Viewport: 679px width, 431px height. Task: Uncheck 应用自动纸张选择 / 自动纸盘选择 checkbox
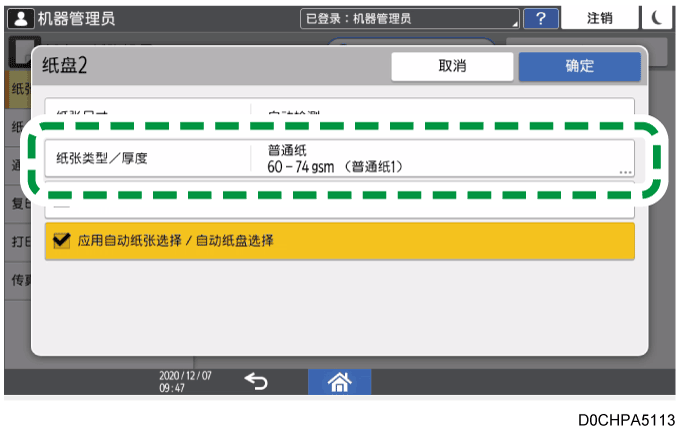(x=62, y=241)
